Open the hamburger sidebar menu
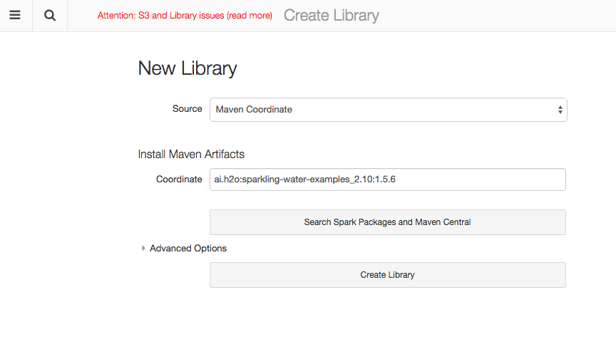 click(x=15, y=16)
